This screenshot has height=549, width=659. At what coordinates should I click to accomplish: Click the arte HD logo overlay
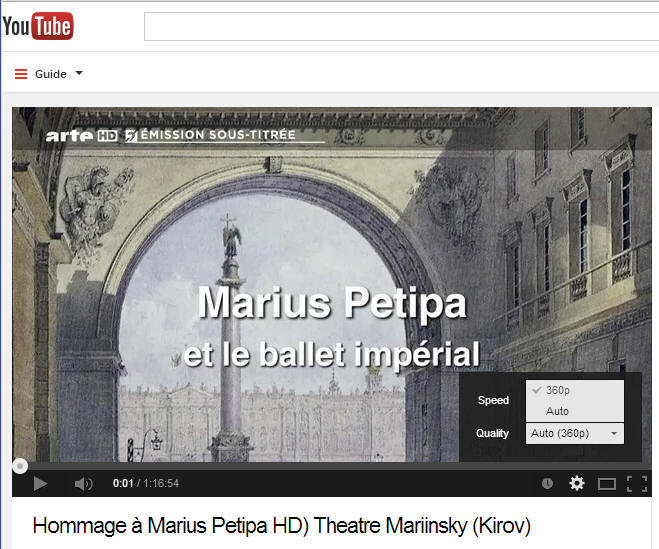[81, 135]
